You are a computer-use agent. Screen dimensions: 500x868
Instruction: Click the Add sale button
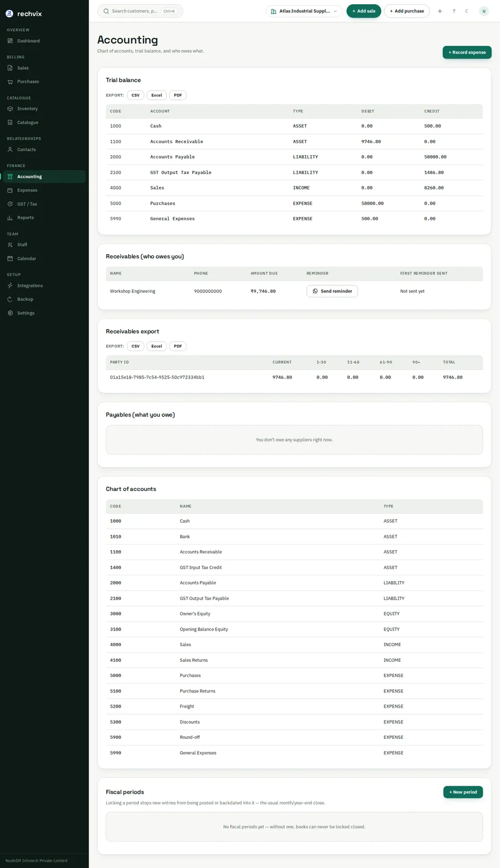tap(364, 11)
